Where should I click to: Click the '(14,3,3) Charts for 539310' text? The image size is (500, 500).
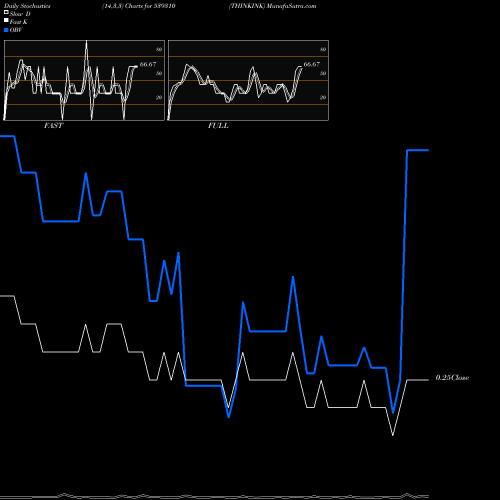(x=139, y=6)
